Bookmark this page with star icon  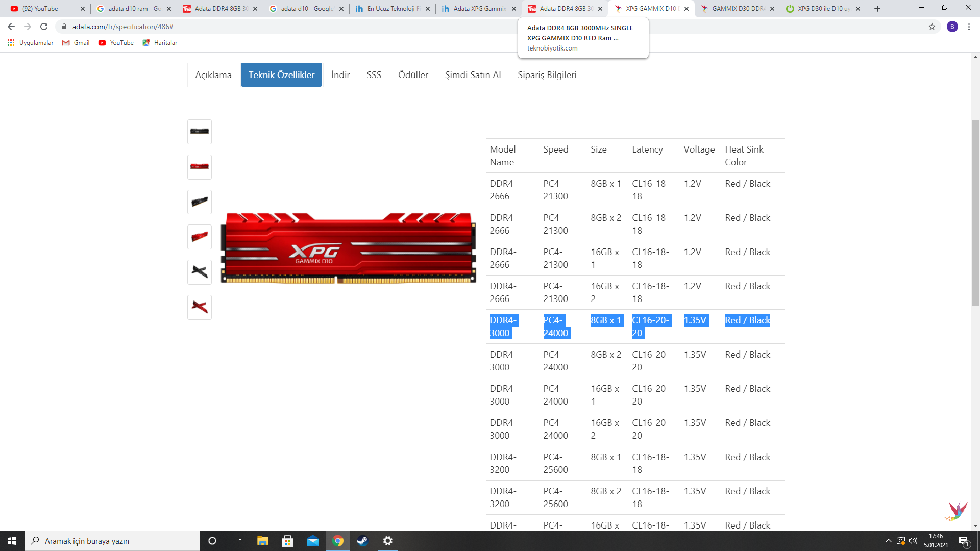pos(932,27)
